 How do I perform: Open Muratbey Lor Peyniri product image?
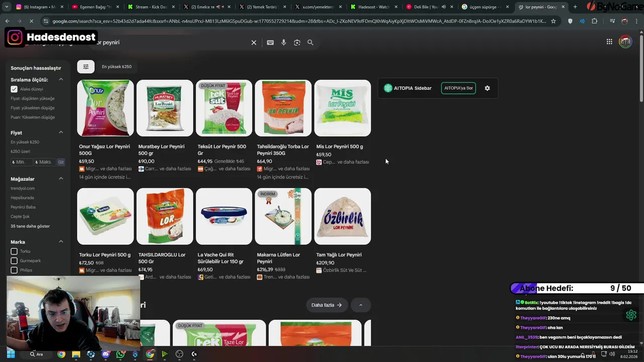point(165,108)
